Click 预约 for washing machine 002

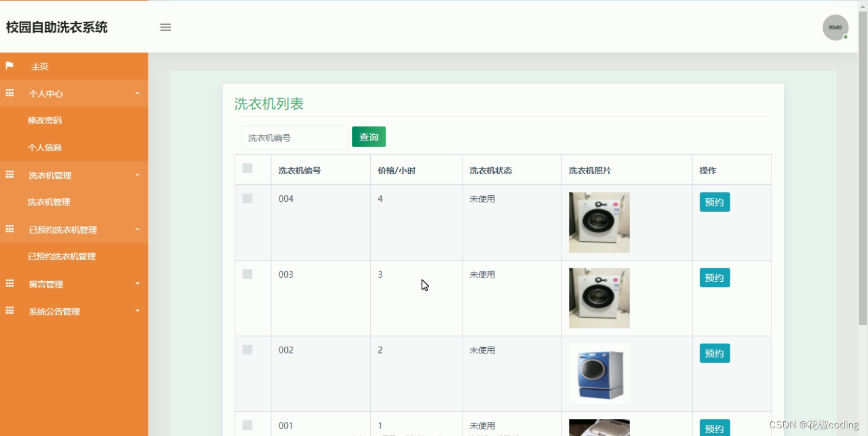point(714,353)
